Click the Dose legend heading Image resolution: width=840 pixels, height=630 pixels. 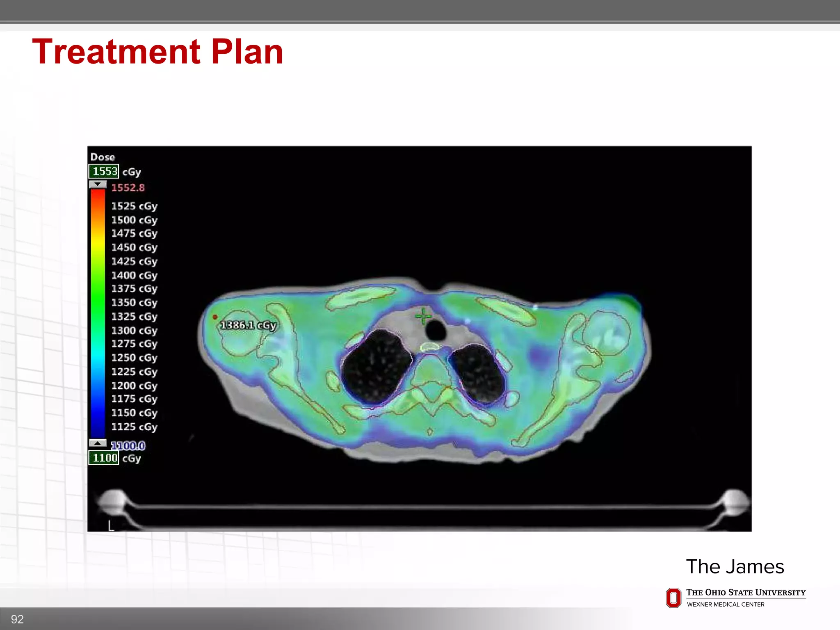[103, 157]
